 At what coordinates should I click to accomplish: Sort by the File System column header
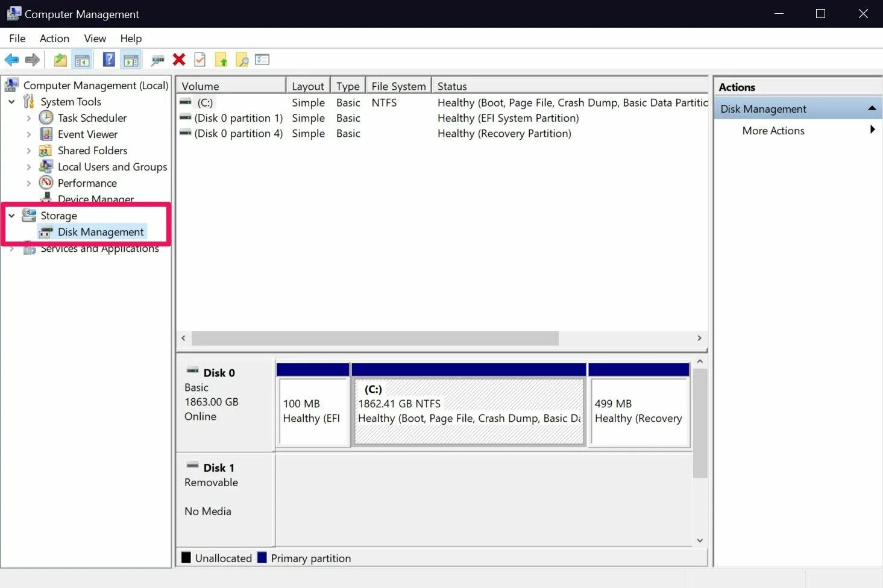398,86
